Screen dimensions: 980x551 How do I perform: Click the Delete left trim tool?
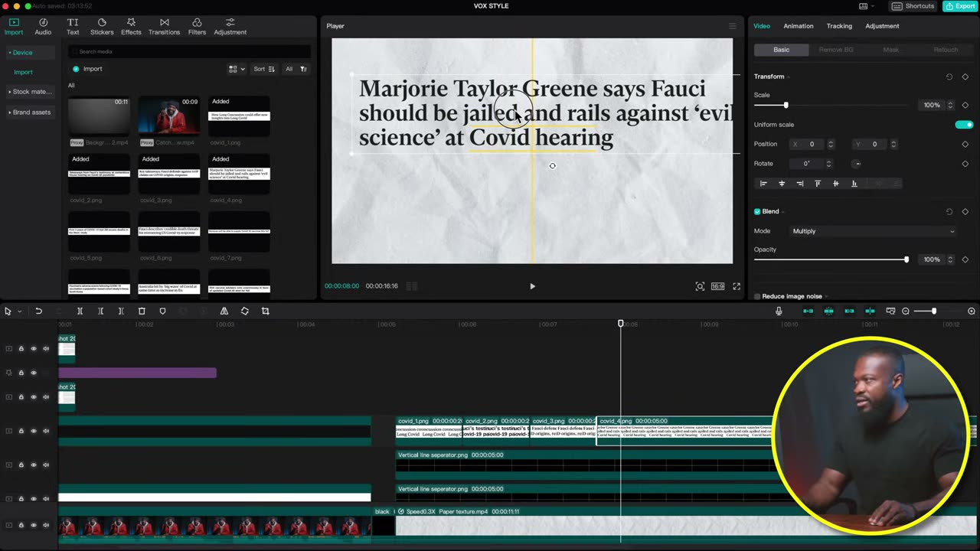(100, 311)
